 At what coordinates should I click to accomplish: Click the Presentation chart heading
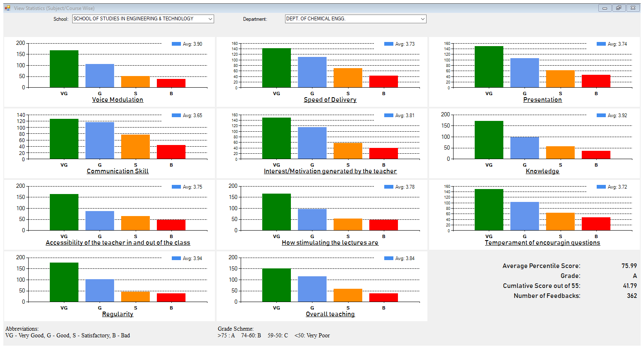[542, 100]
